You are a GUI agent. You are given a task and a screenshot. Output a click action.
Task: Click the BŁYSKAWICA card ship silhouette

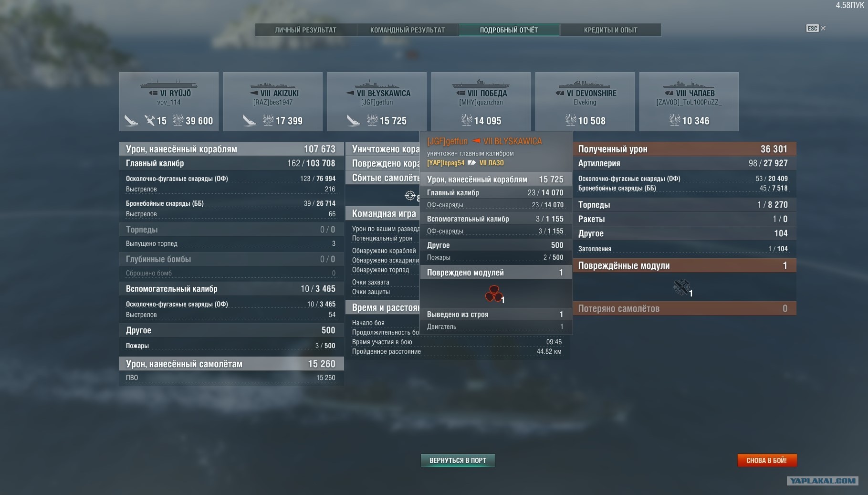(x=377, y=84)
